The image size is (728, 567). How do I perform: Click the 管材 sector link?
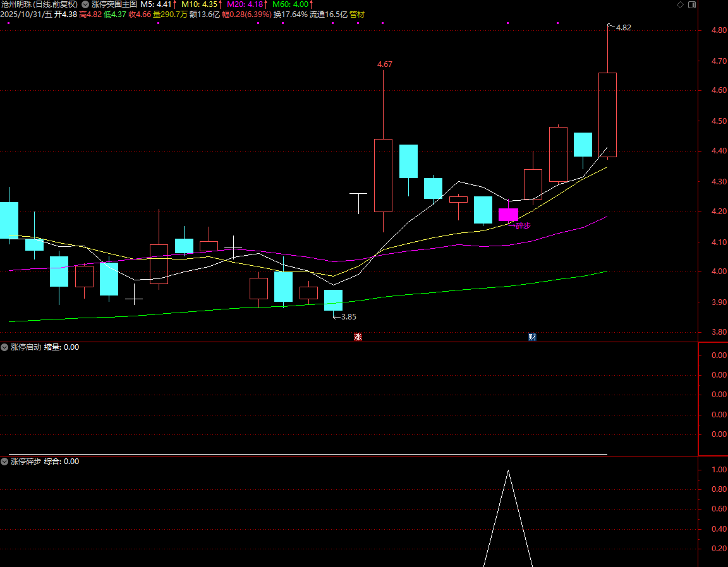click(x=357, y=14)
